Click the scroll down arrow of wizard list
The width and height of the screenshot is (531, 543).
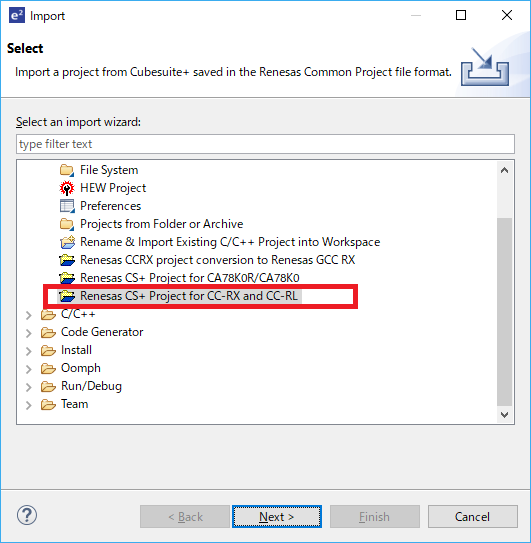point(504,415)
